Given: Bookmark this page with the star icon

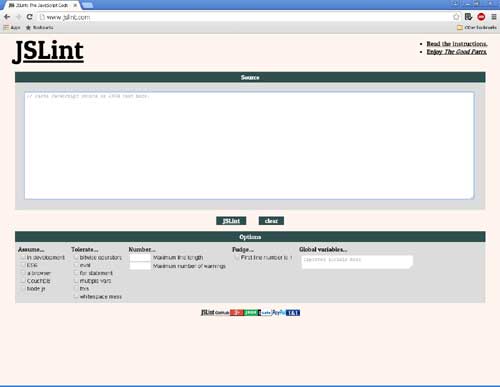Looking at the screenshot, I should pyautogui.click(x=456, y=17).
